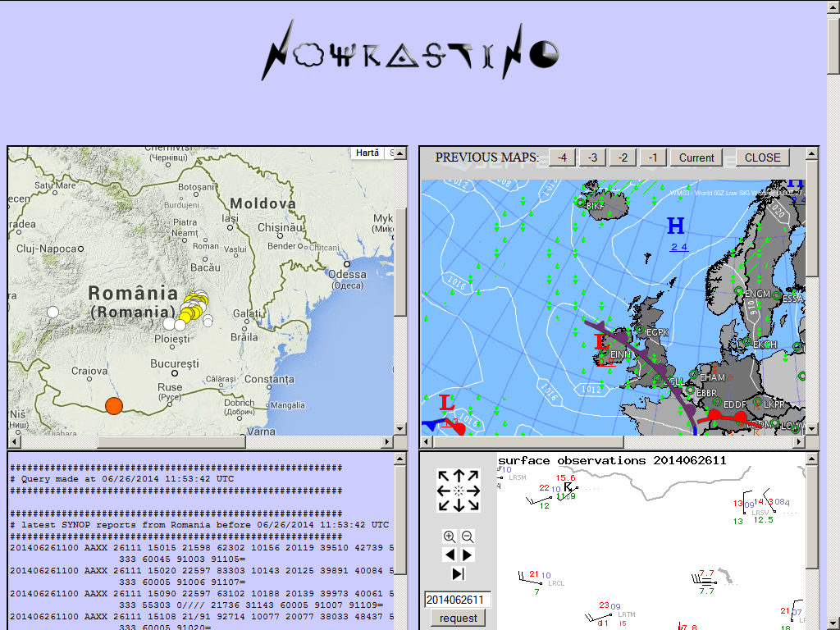Click the isolated white marker west of Romania label
The width and height of the screenshot is (840, 630).
52,312
